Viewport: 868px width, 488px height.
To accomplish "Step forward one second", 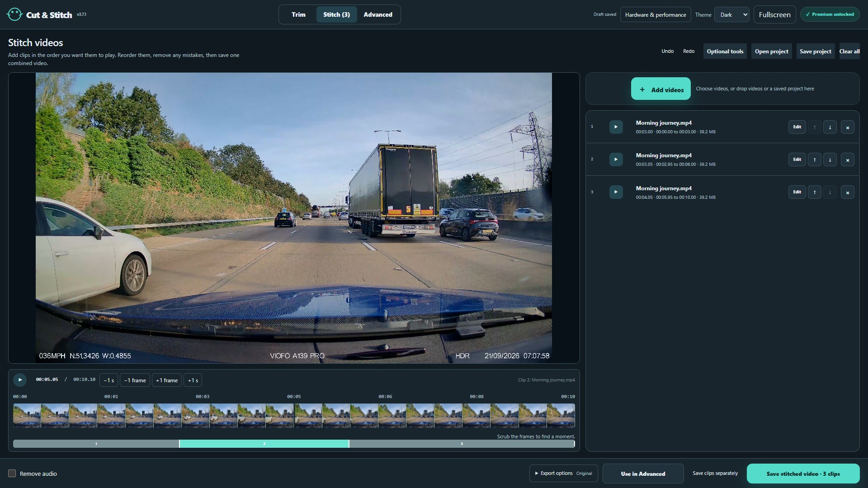I will [x=193, y=380].
